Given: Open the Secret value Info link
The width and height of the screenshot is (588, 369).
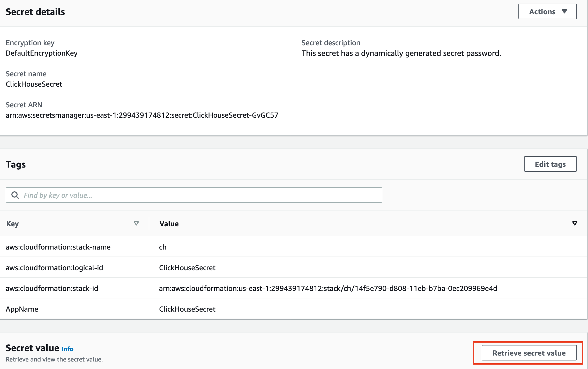Looking at the screenshot, I should pyautogui.click(x=68, y=349).
